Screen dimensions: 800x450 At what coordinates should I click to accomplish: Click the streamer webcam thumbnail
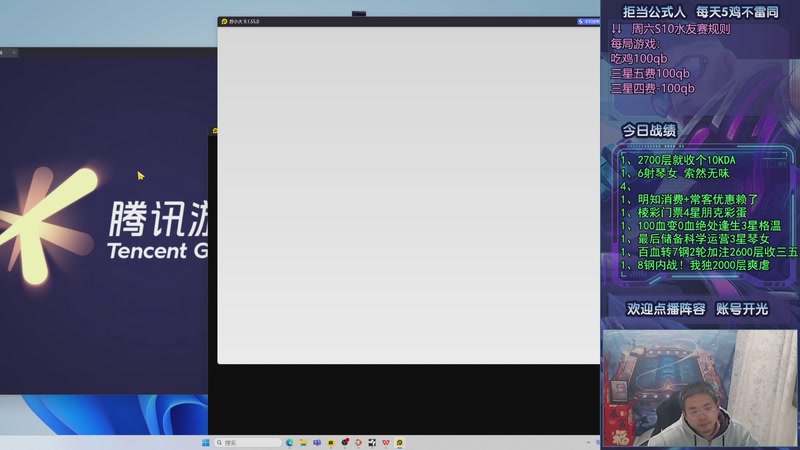699,388
